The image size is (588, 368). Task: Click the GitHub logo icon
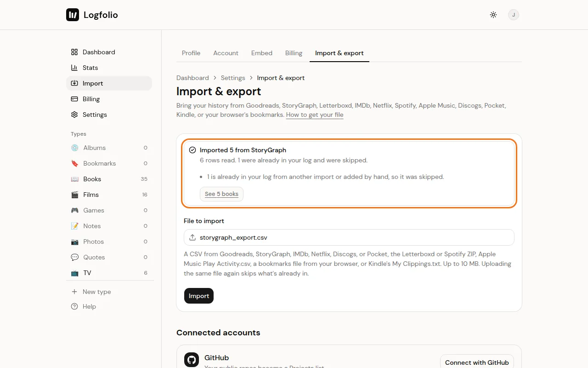pos(192,360)
